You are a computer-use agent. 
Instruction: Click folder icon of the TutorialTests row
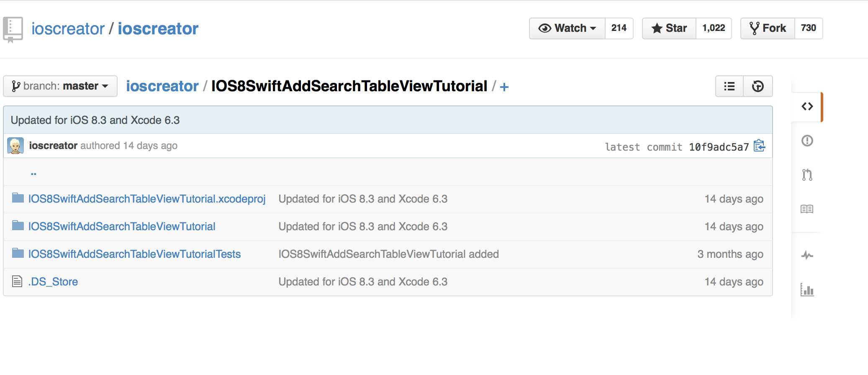point(18,253)
